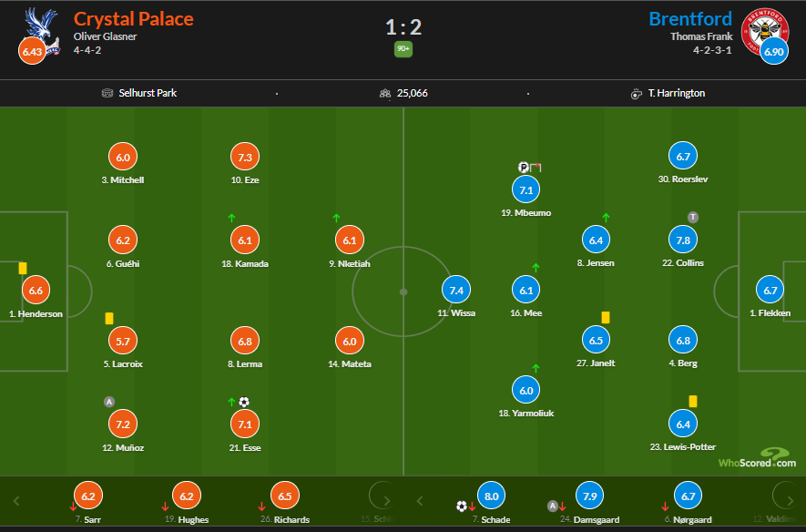Select Eze's 7.3 rating circle
The image size is (806, 532).
(245, 158)
